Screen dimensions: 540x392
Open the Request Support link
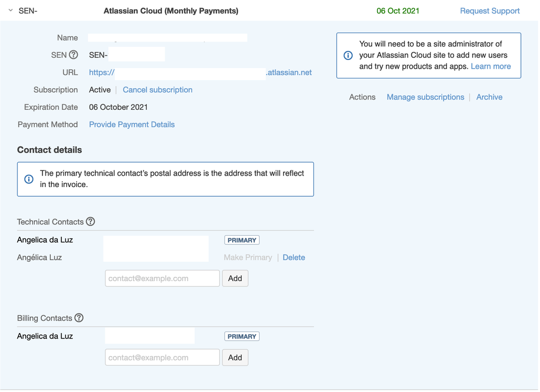click(490, 11)
